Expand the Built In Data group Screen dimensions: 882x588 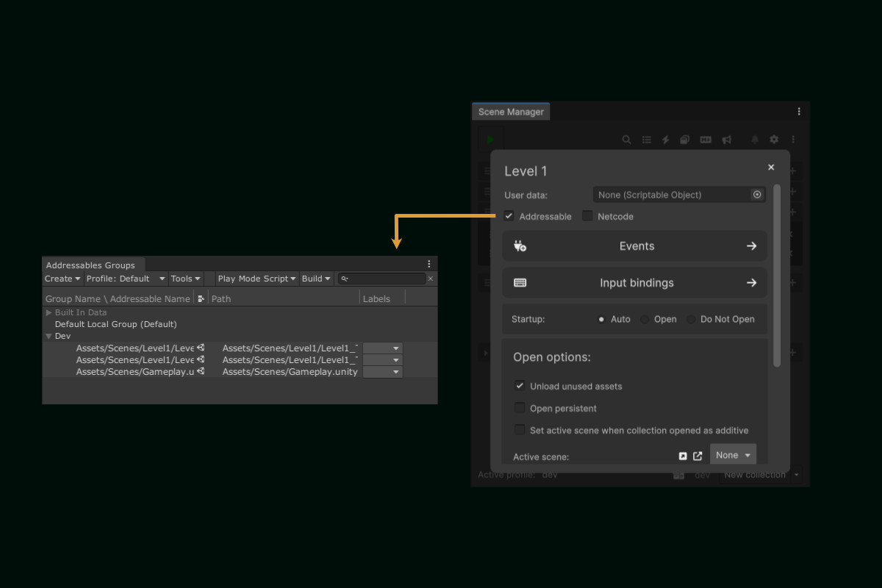(x=49, y=312)
